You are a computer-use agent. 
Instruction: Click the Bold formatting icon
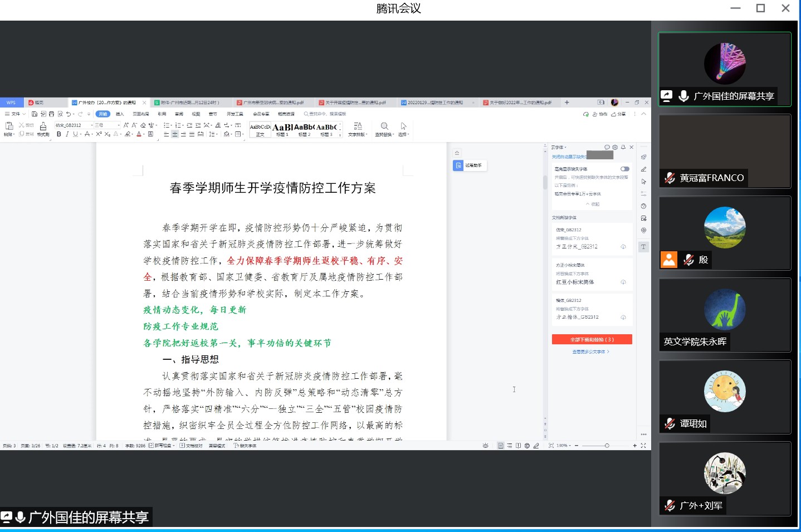(x=59, y=134)
